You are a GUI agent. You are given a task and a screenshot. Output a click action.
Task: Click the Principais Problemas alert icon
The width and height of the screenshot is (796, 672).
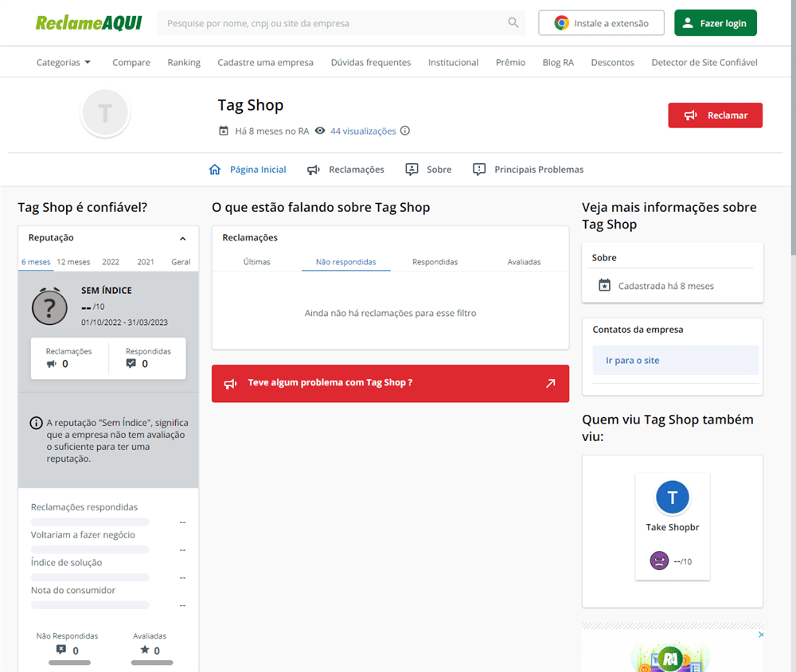479,169
